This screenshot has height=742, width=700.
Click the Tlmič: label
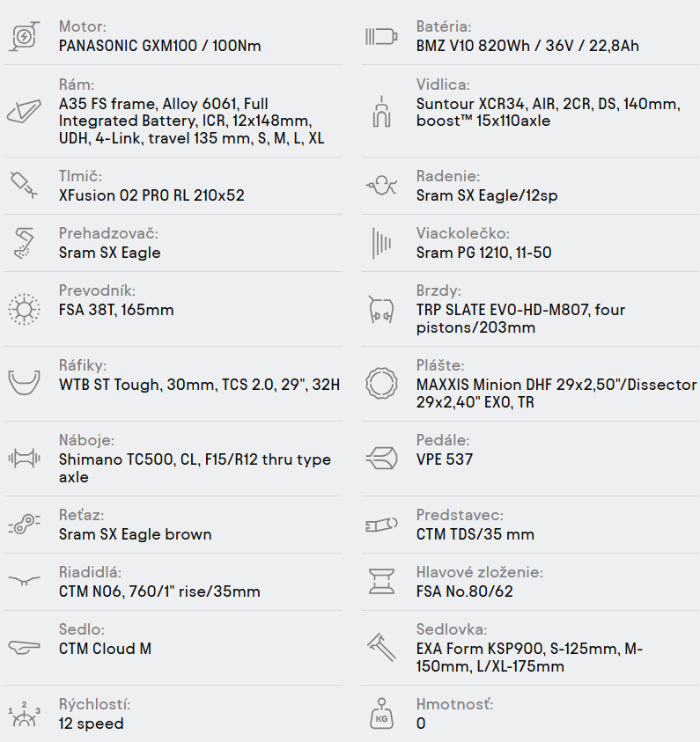point(80,176)
